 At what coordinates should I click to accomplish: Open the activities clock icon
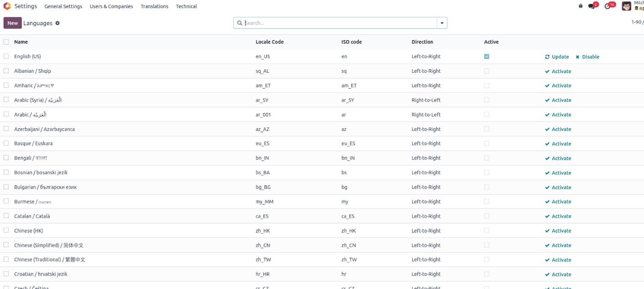click(x=608, y=6)
